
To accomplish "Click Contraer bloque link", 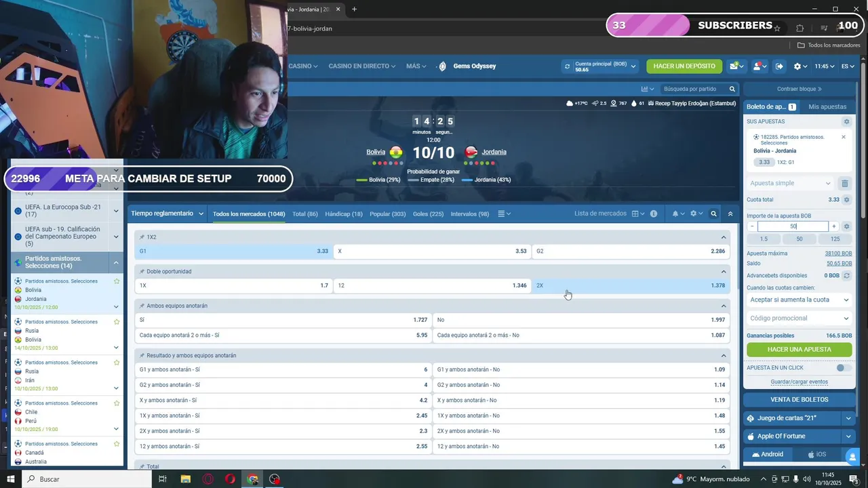I will 799,89.
